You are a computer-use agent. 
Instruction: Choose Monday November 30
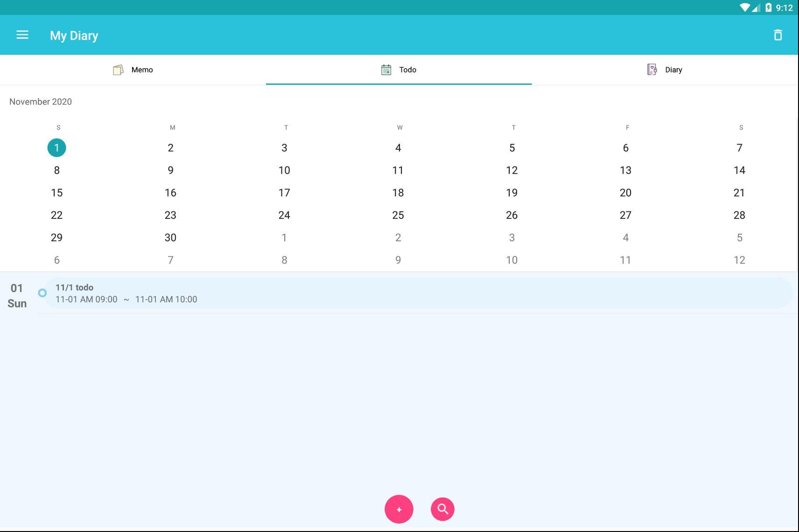[x=170, y=238]
